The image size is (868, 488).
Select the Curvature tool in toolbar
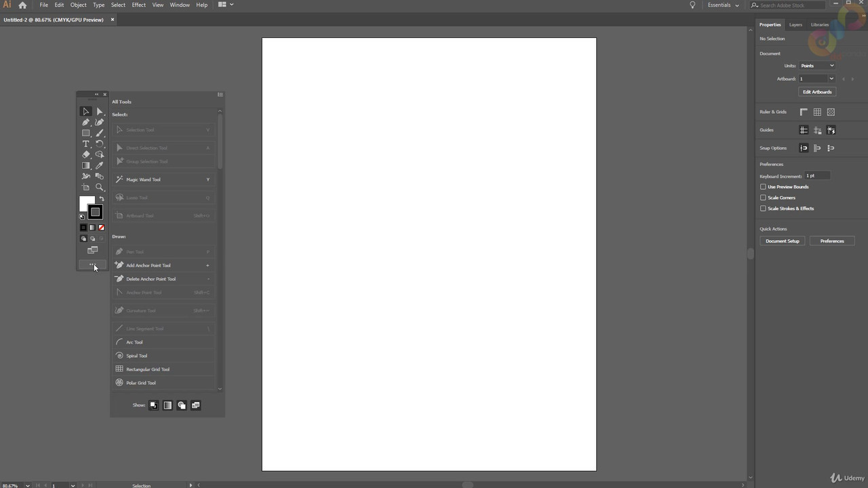(100, 122)
